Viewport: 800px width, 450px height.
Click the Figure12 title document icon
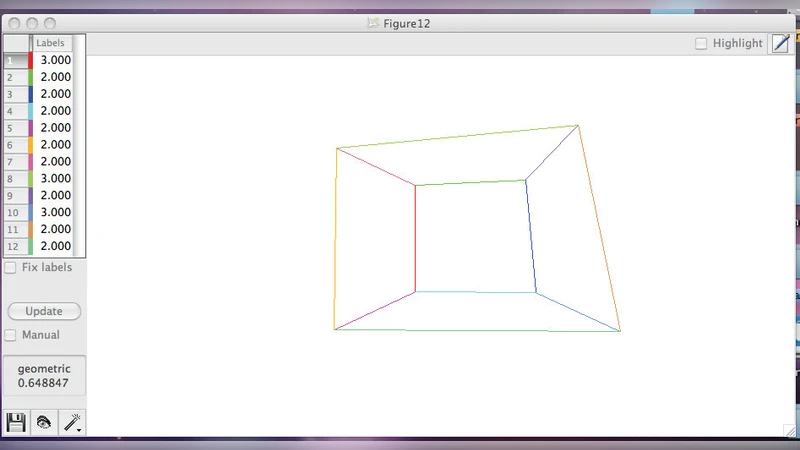click(x=373, y=23)
